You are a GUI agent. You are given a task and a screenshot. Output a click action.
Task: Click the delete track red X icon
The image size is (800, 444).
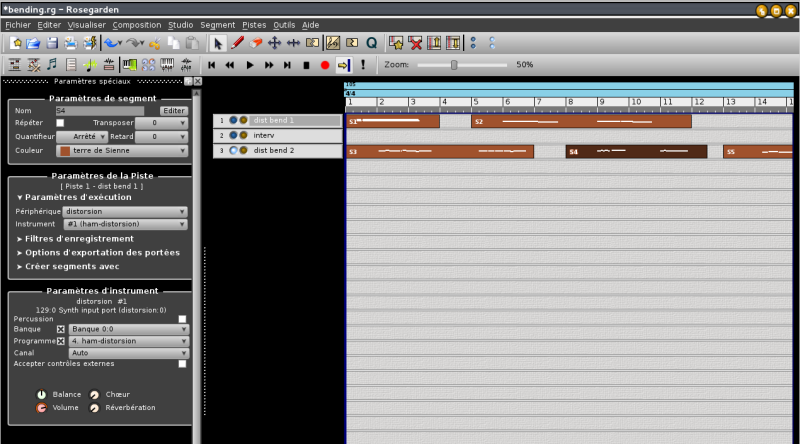point(415,43)
